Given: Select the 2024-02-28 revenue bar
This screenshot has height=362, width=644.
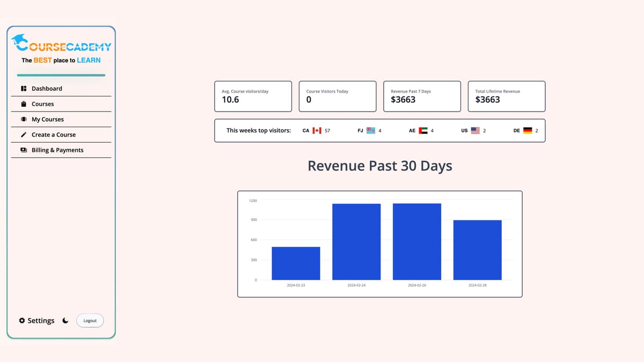Looking at the screenshot, I should pyautogui.click(x=477, y=250).
